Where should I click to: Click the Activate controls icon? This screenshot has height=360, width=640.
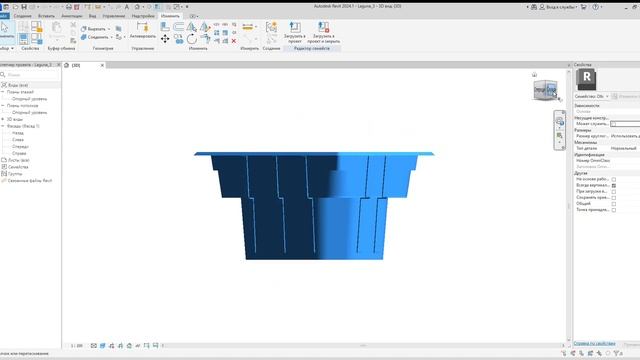coord(142,28)
